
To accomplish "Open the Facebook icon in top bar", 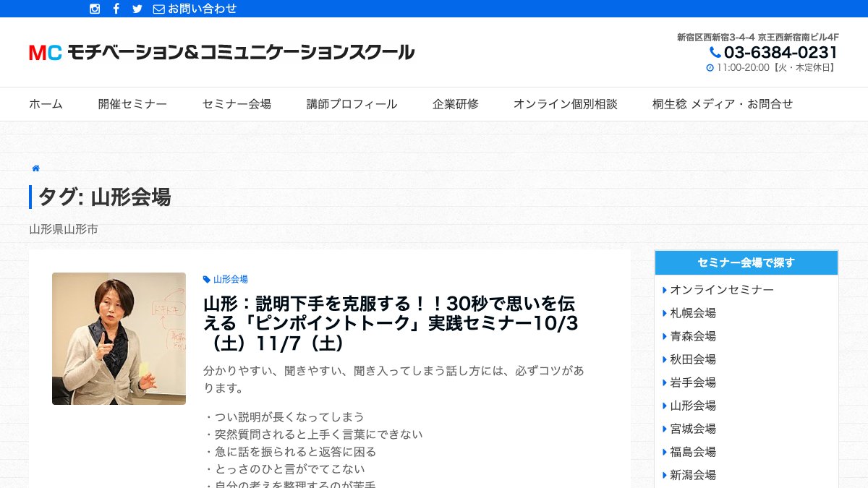I will (116, 9).
